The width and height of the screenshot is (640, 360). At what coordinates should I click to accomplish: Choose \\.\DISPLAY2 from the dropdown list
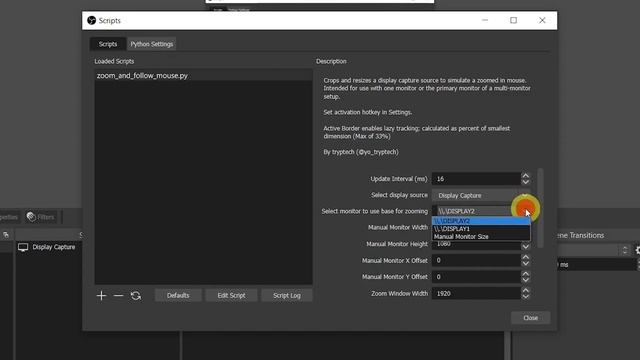coord(481,221)
